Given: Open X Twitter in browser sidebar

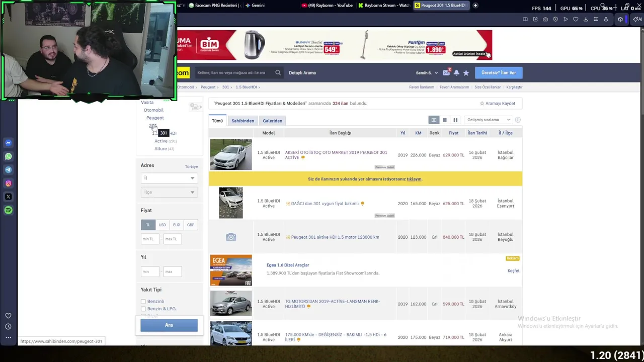Looking at the screenshot, I should coord(8,197).
